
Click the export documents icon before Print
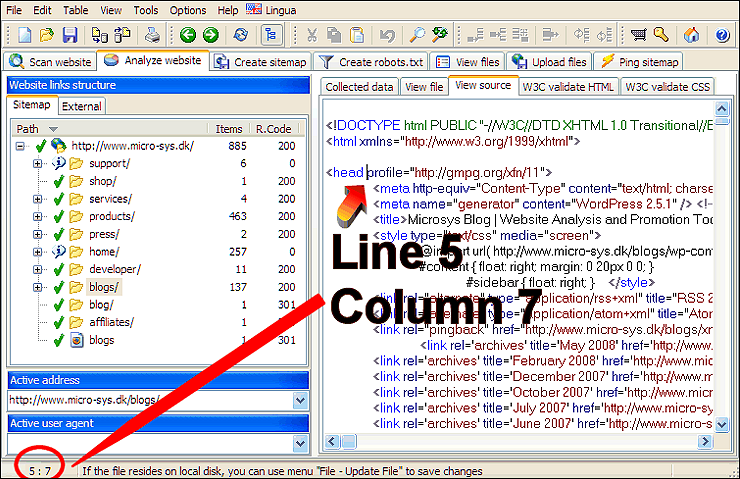tap(123, 35)
